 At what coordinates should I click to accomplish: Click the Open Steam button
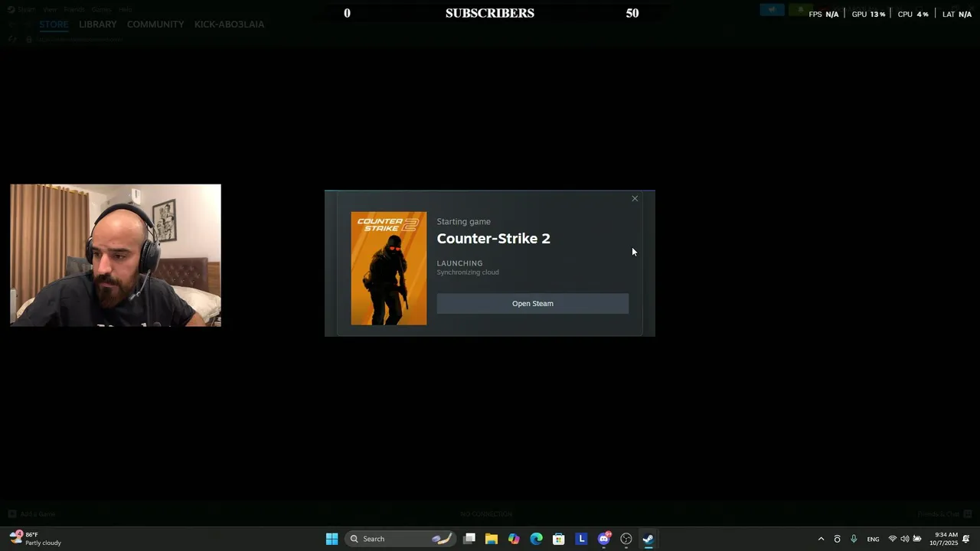point(532,304)
